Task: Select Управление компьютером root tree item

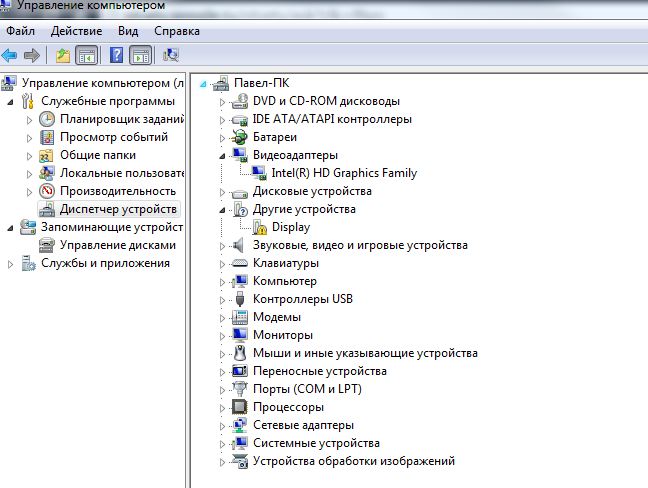Action: pos(103,83)
